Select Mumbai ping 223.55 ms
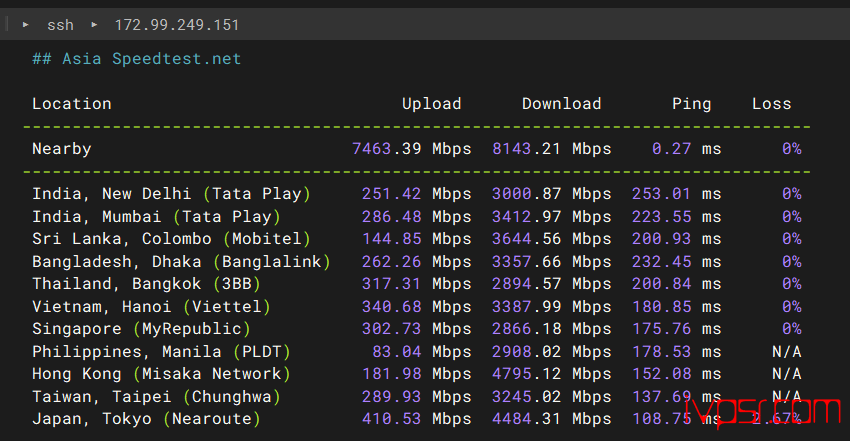850x441 pixels. click(x=677, y=217)
